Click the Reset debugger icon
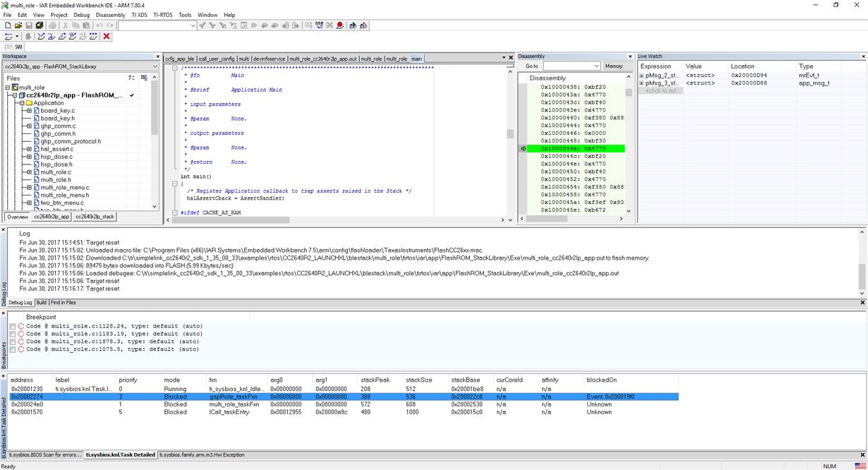Image resolution: width=868 pixels, height=470 pixels. pos(9,36)
